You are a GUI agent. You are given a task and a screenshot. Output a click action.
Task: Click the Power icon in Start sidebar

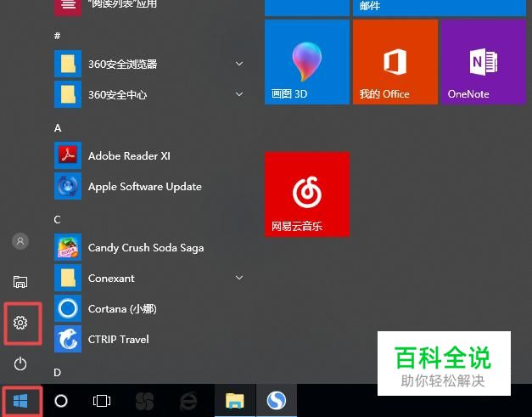click(x=20, y=363)
